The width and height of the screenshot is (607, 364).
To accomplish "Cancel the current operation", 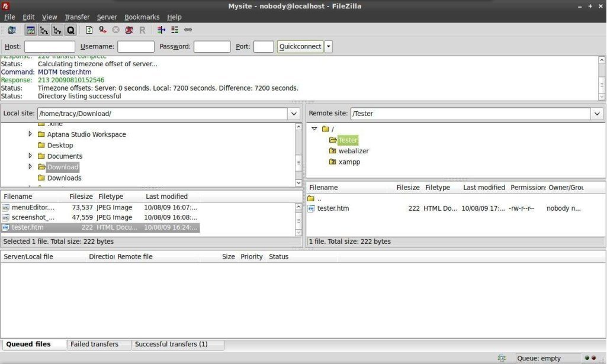I will coord(117,30).
